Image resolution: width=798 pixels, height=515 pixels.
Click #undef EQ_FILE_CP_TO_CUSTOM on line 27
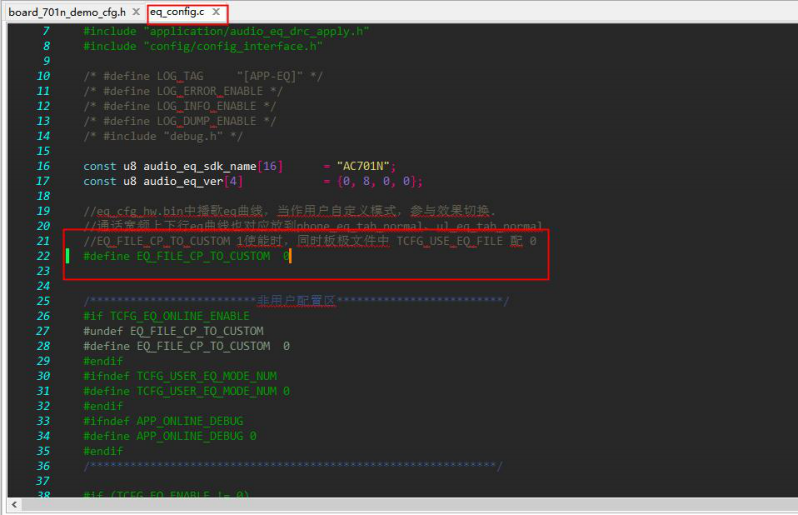(174, 331)
